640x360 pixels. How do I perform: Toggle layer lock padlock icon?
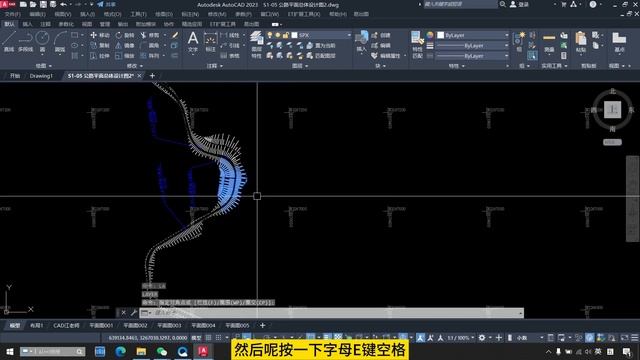[285, 36]
